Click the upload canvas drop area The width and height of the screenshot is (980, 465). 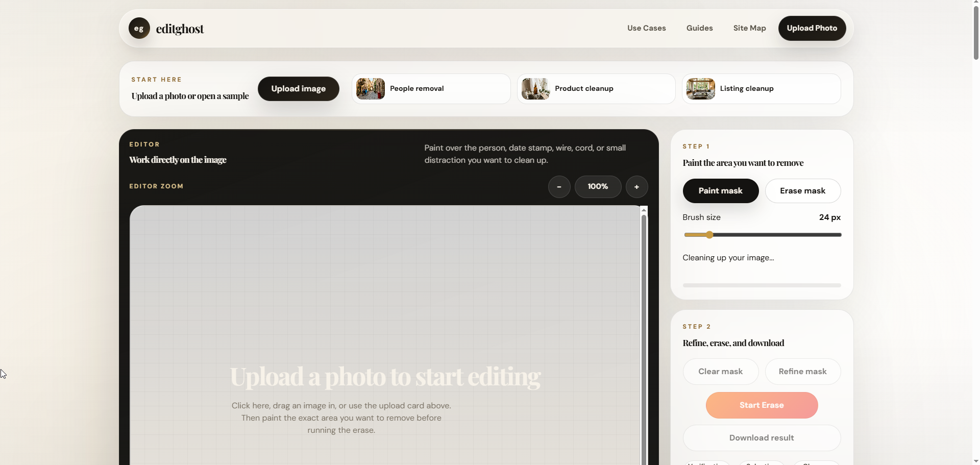pyautogui.click(x=385, y=335)
